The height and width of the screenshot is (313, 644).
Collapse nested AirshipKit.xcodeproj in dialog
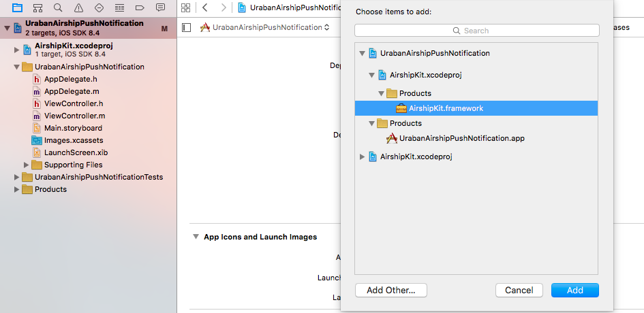click(x=371, y=75)
